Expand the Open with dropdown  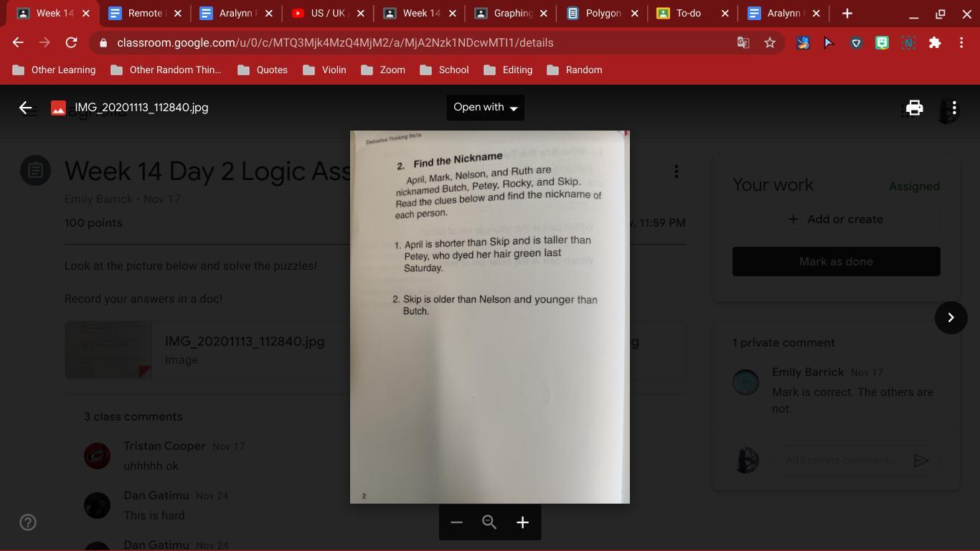coord(485,108)
